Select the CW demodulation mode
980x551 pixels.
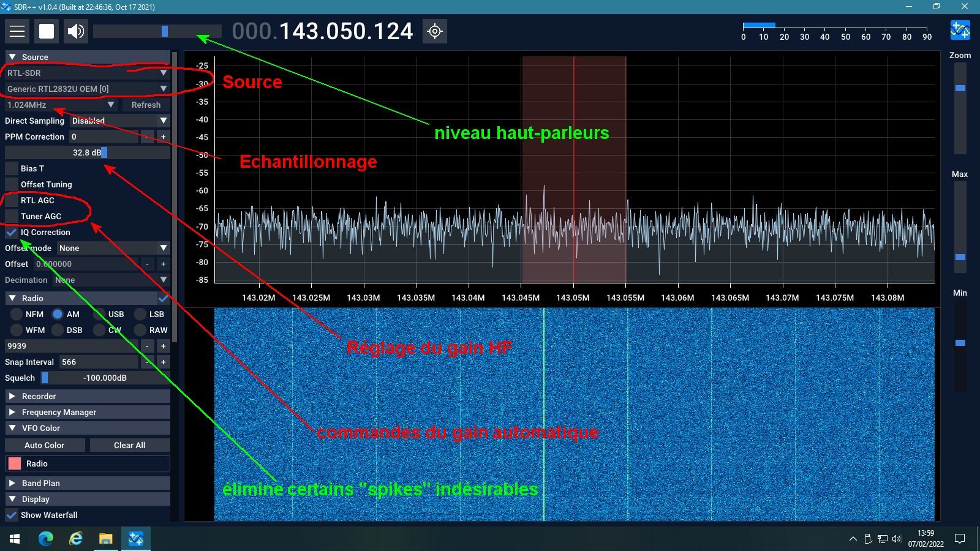pyautogui.click(x=99, y=330)
